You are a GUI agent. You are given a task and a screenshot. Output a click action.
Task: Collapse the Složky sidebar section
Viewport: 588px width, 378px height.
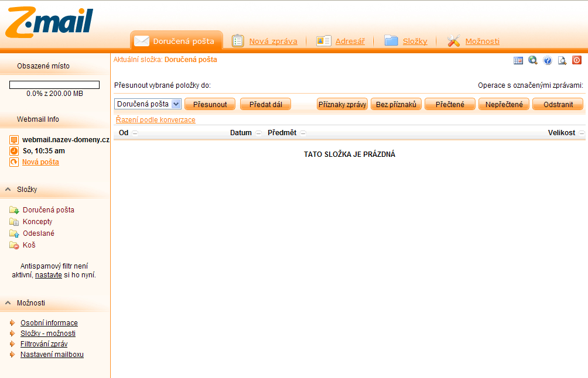[8, 190]
